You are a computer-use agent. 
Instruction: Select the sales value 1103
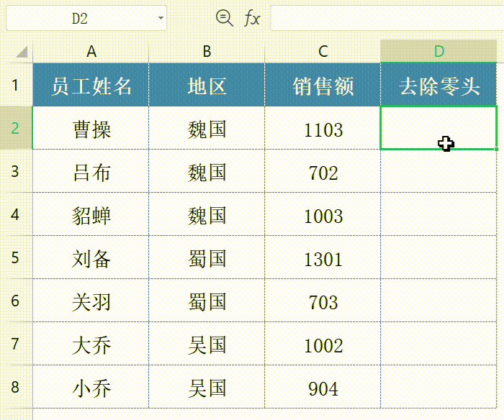pyautogui.click(x=323, y=128)
